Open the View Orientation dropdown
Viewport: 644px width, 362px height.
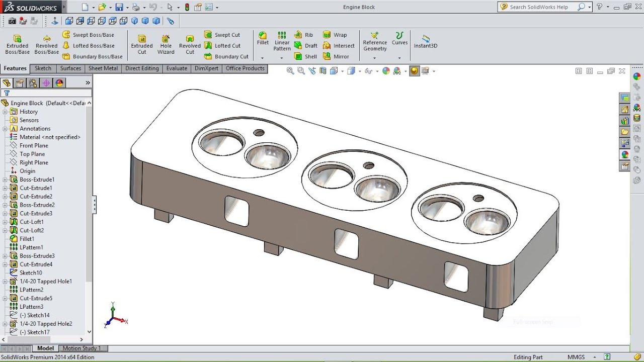tap(343, 71)
